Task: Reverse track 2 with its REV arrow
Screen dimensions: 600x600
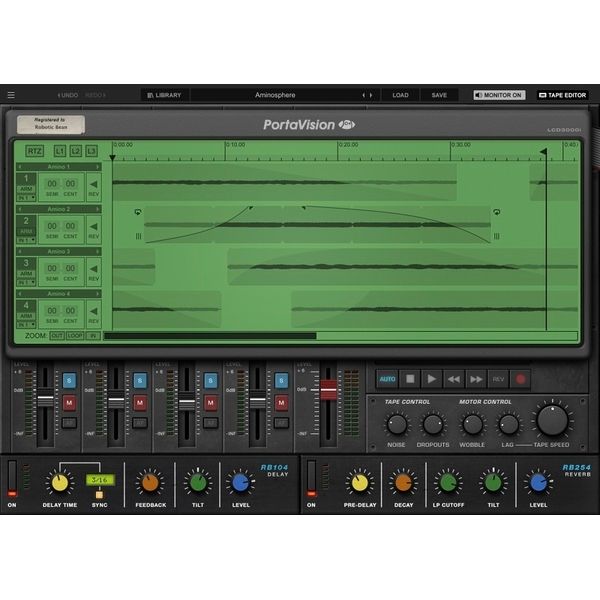Action: [94, 229]
